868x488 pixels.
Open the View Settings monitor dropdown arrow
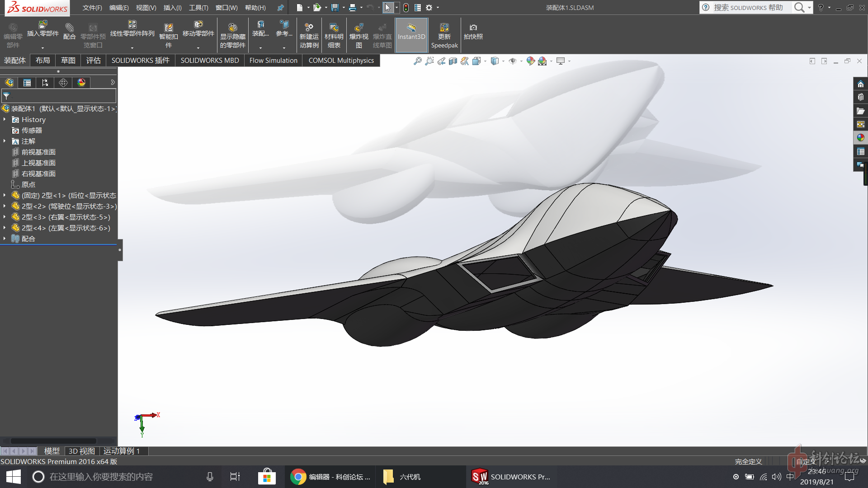pos(569,61)
